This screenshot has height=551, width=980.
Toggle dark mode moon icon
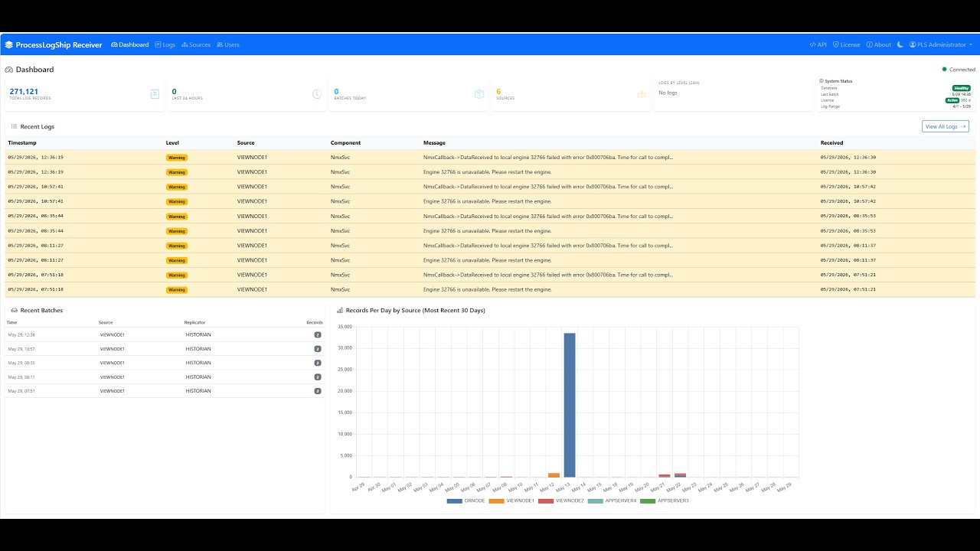900,44
